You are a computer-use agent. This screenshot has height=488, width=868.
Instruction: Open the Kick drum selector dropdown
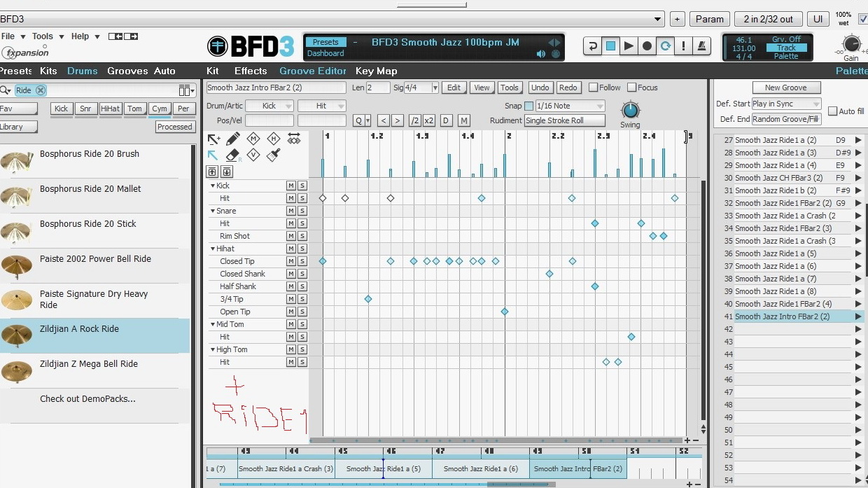pyautogui.click(x=269, y=106)
